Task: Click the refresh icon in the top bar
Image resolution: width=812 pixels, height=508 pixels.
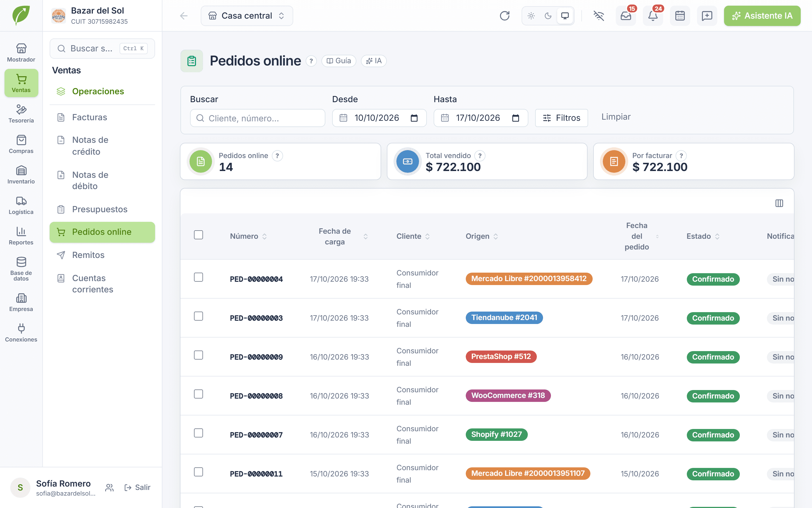Action: point(504,16)
